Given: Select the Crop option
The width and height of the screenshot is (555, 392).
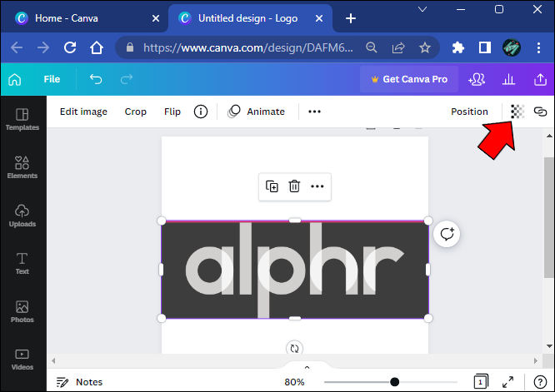Looking at the screenshot, I should tap(136, 112).
